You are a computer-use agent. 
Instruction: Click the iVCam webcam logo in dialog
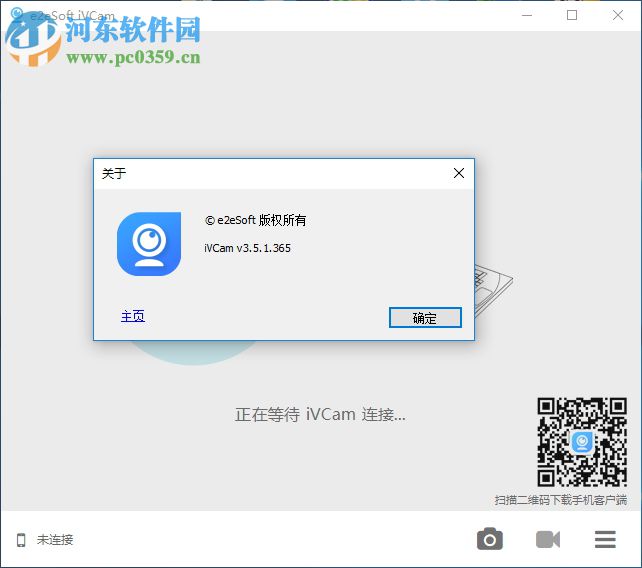pos(149,244)
